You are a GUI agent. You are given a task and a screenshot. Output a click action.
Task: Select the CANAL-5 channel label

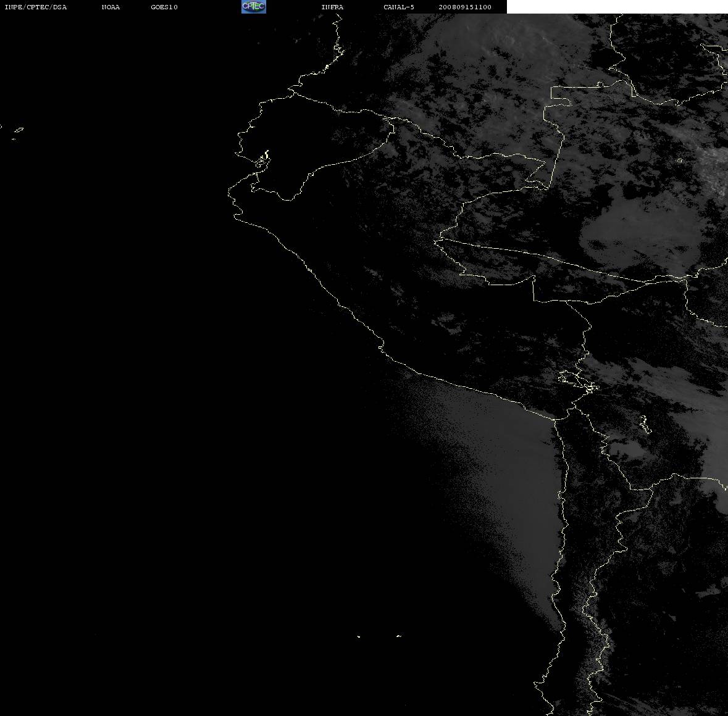point(398,7)
